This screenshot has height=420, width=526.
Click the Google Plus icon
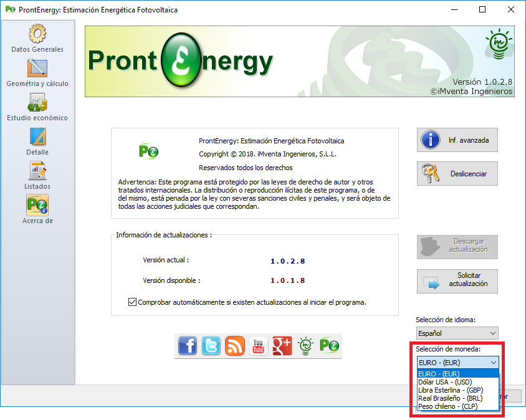(282, 346)
